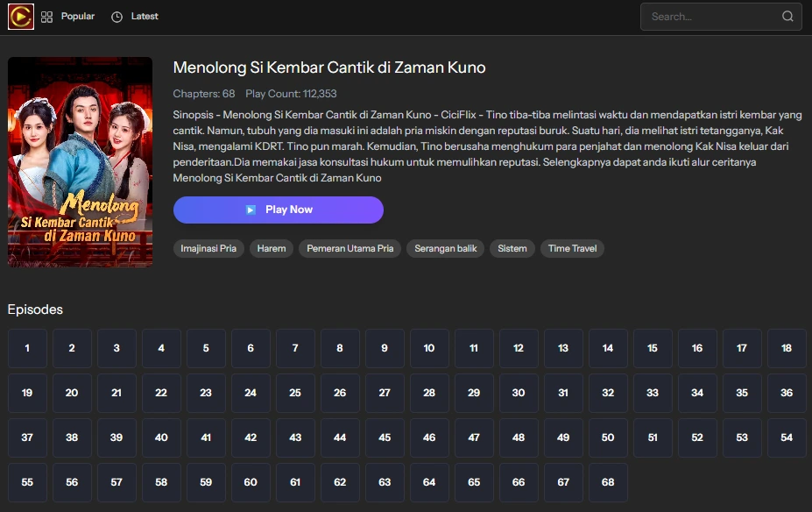Viewport: 812px width, 512px height.
Task: Open episode 50
Action: (608, 437)
